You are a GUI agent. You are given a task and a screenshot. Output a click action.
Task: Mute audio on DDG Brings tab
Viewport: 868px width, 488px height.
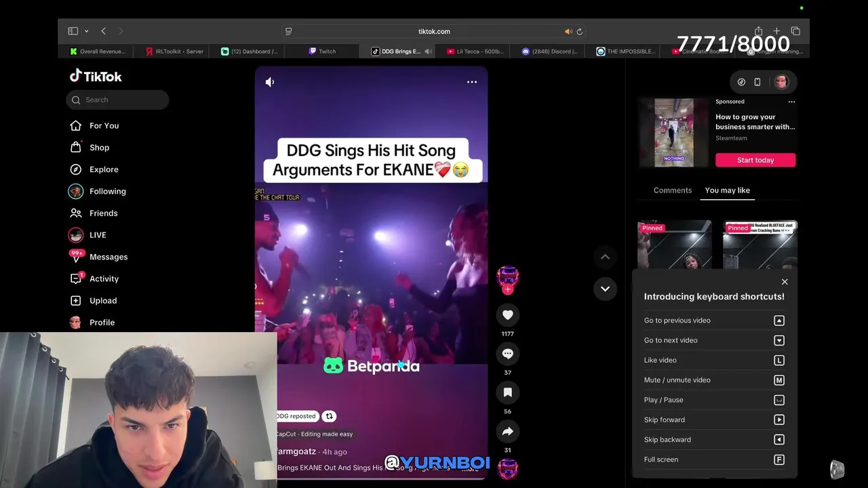pos(428,52)
